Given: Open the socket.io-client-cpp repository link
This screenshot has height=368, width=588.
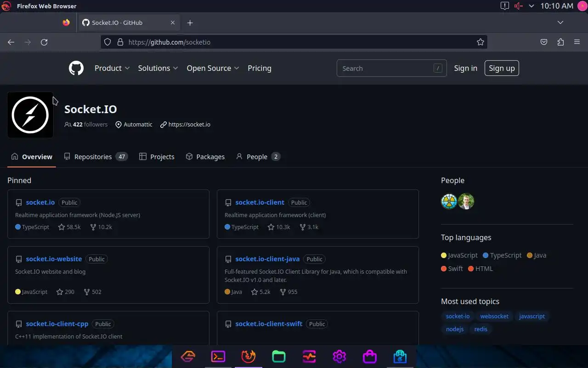Looking at the screenshot, I should click(x=57, y=323).
